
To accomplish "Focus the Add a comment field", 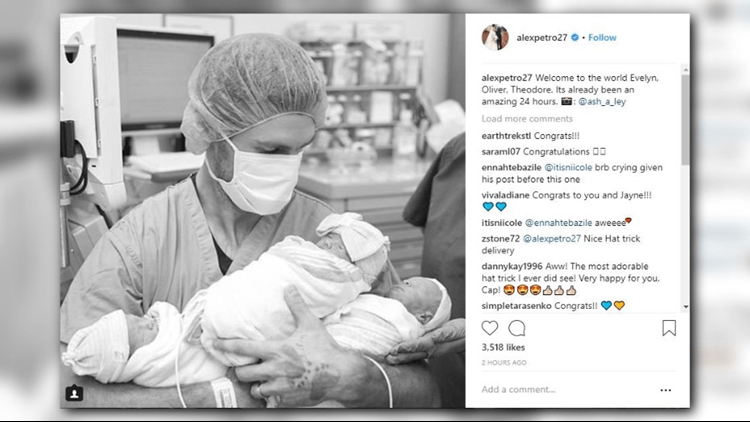I will point(568,389).
